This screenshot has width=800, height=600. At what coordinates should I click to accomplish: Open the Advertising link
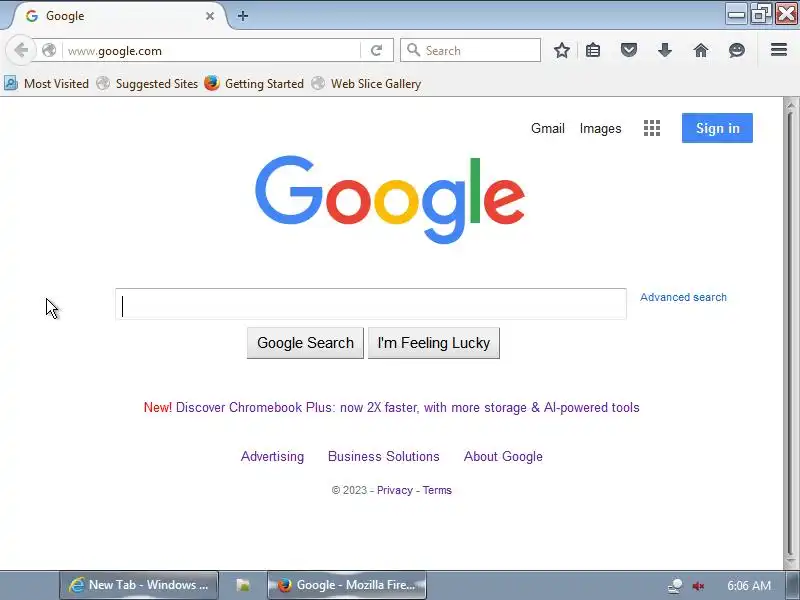(x=272, y=456)
